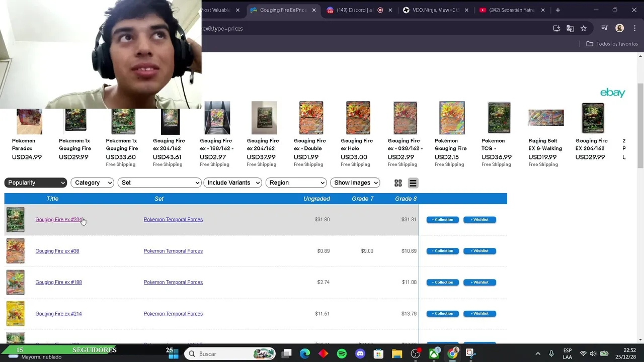Image resolution: width=644 pixels, height=362 pixels.
Task: Open the taskbar clock showing 22:52
Action: click(626, 353)
